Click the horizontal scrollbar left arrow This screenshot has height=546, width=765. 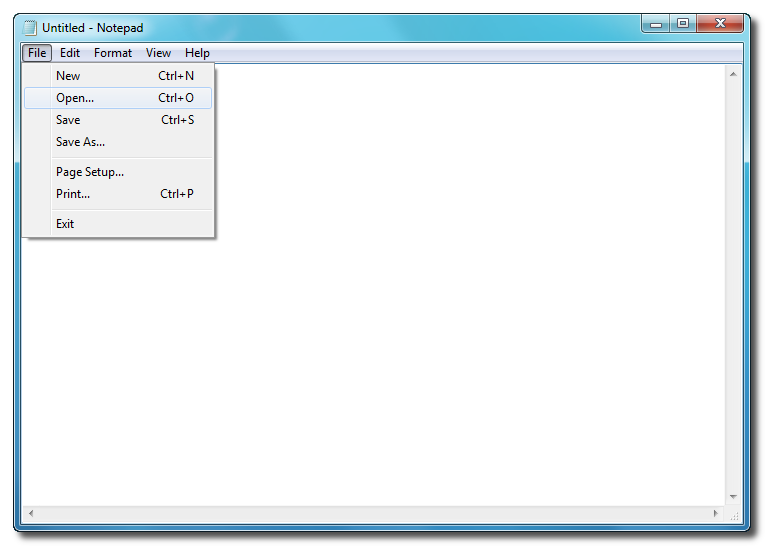point(31,513)
